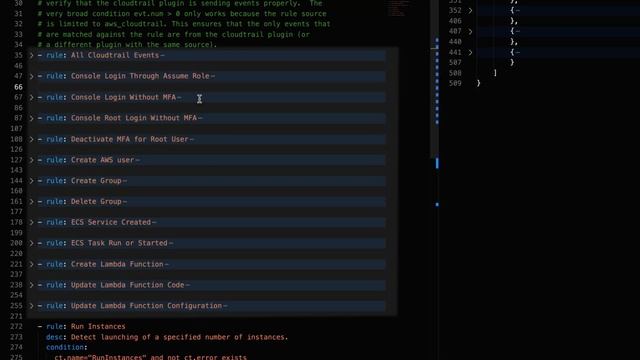Unfold the 'Console Login Without MFA' rule chevron

31,97
